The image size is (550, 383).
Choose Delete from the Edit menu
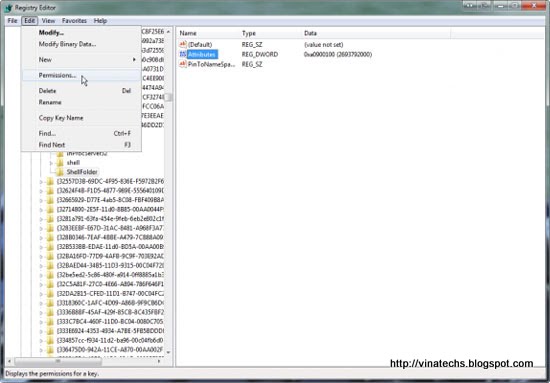(x=81, y=91)
